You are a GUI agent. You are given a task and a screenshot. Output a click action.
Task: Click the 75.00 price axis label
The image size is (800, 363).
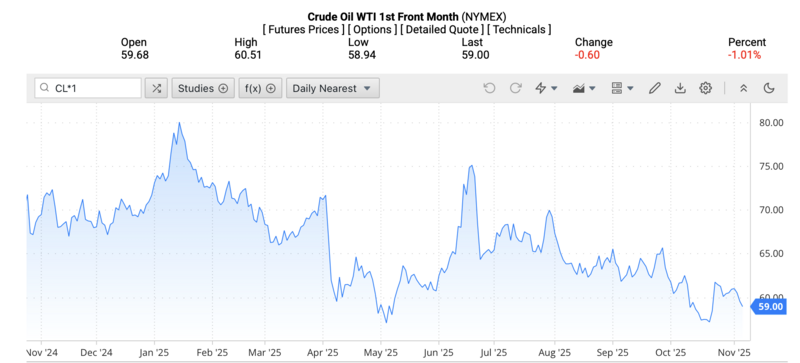[x=771, y=166]
